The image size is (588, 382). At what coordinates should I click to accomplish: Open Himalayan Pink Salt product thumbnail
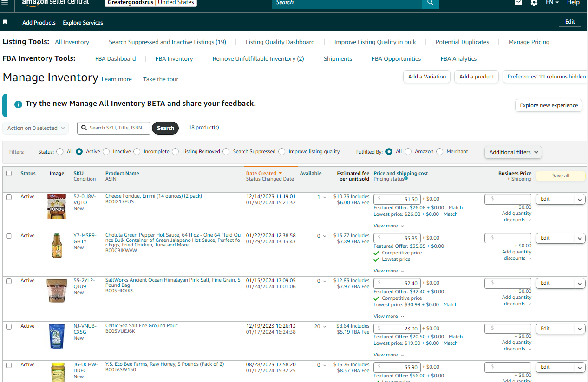click(x=57, y=291)
